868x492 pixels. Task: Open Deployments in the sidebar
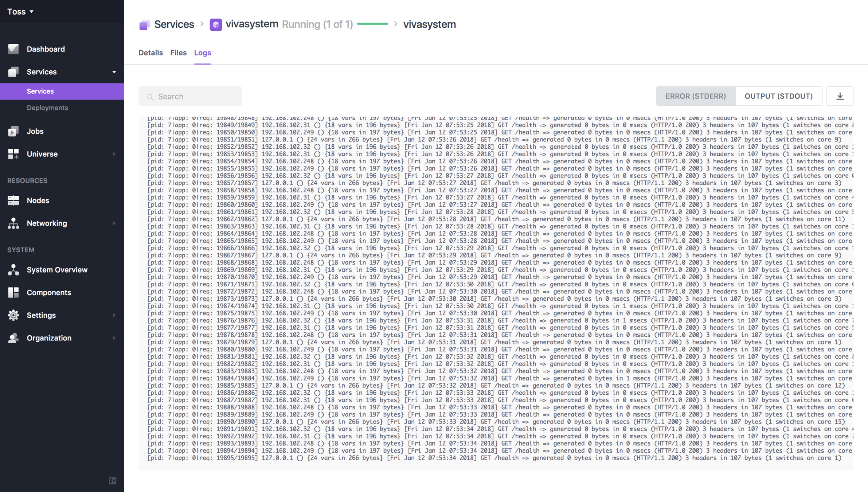47,108
